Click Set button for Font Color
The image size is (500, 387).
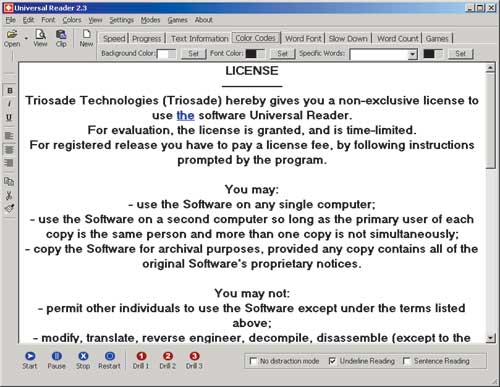coord(282,54)
